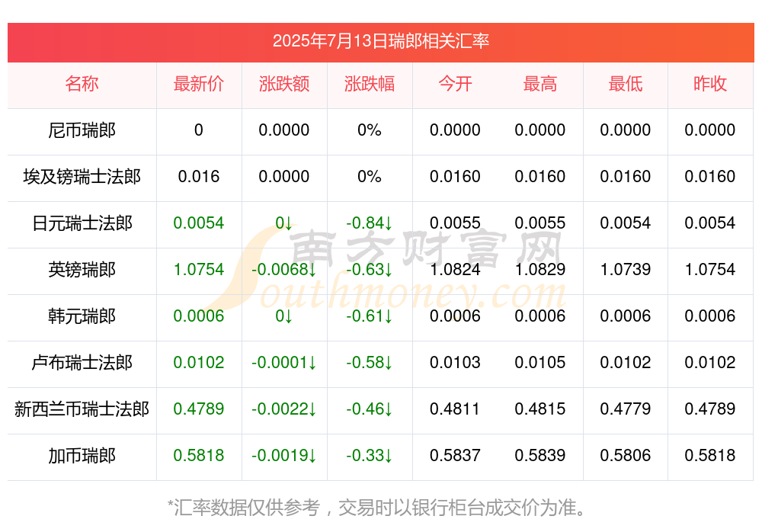Viewport: 762px width, 532px height.
Task: Click the percentage change -0.46↓
Action: 370,409
